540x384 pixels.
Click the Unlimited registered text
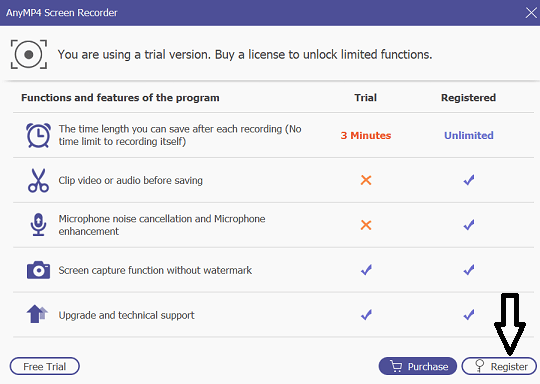click(469, 135)
